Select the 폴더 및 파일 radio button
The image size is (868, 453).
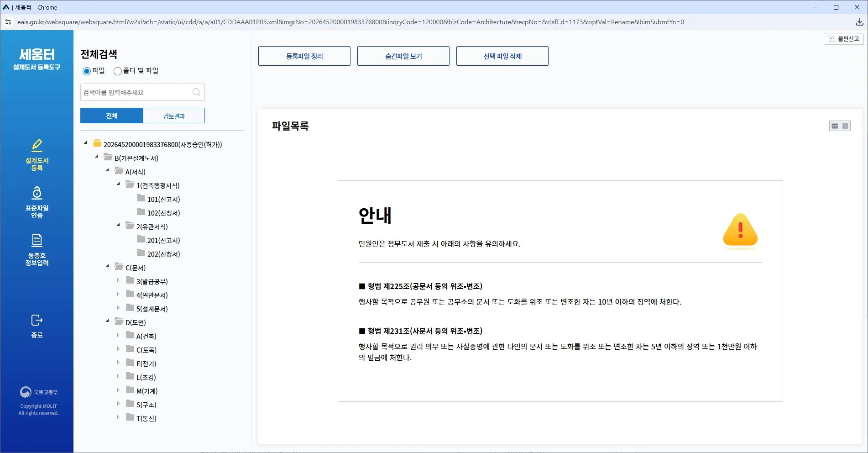tap(118, 71)
